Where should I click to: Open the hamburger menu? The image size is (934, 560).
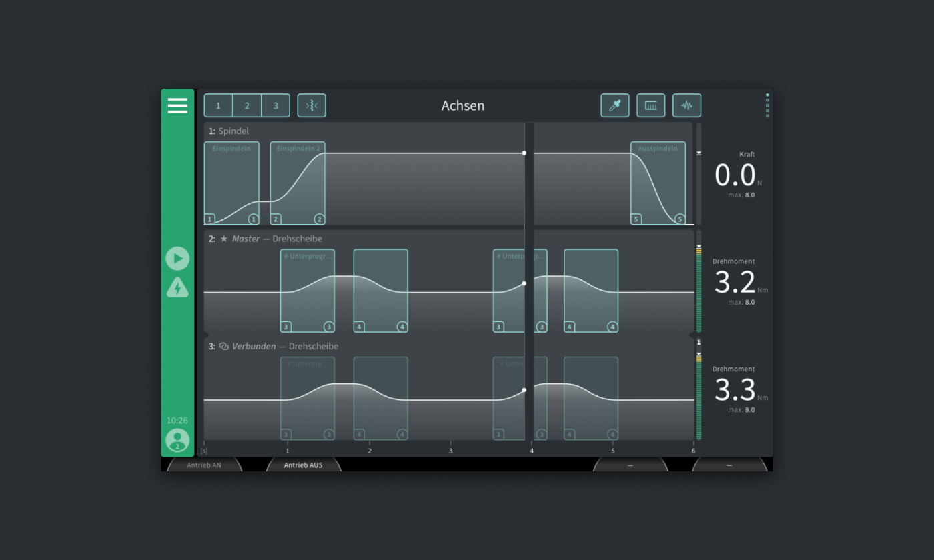[177, 105]
